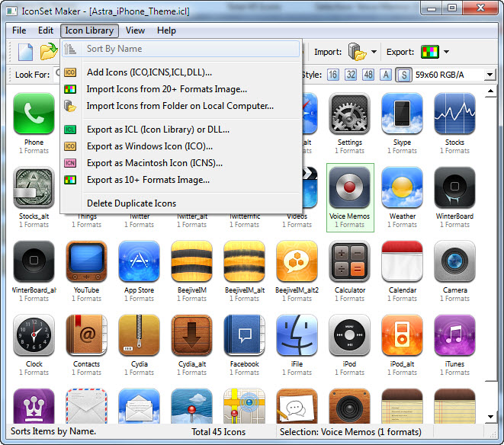
Task: Click the 'Total 45 Icons' status text
Action: click(x=219, y=432)
